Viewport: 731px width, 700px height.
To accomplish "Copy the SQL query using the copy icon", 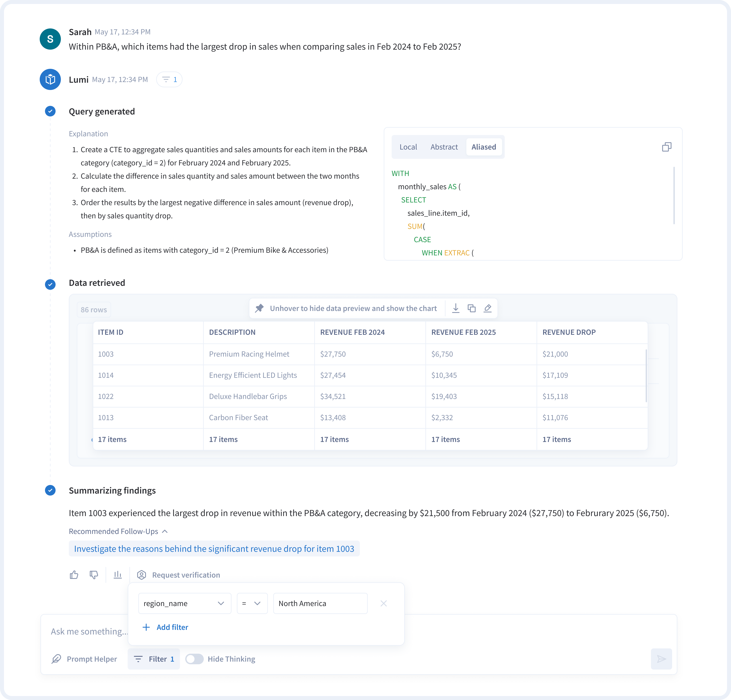I will (x=666, y=147).
